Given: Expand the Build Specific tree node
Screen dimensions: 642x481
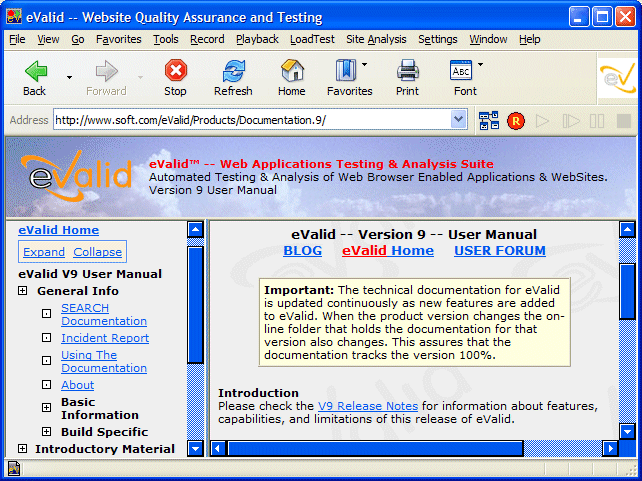Looking at the screenshot, I should (x=47, y=431).
